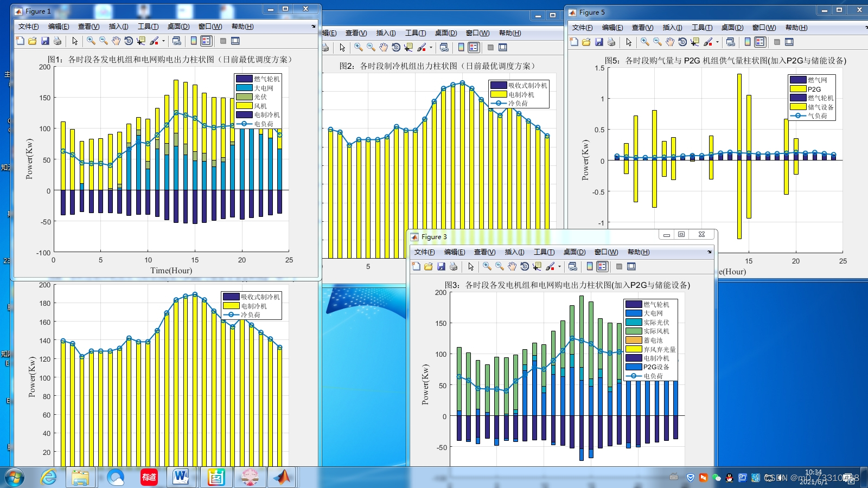The image size is (868, 488).
Task: Open 文件(F) menu in Figure 1
Action: click(29, 27)
